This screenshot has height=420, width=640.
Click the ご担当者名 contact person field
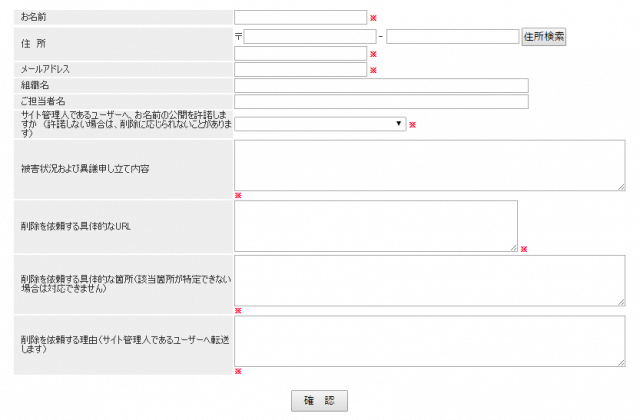(381, 102)
